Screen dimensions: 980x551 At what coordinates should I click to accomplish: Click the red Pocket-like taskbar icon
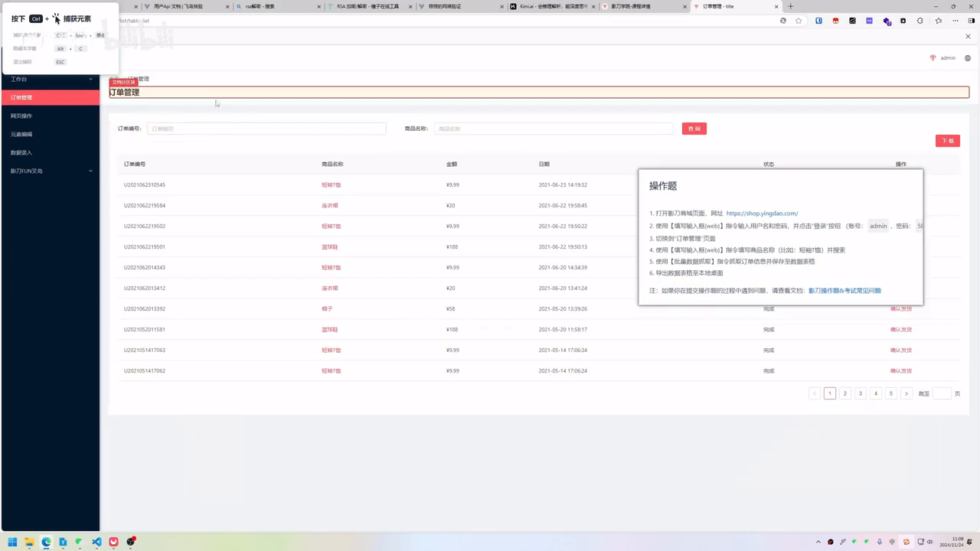114,542
